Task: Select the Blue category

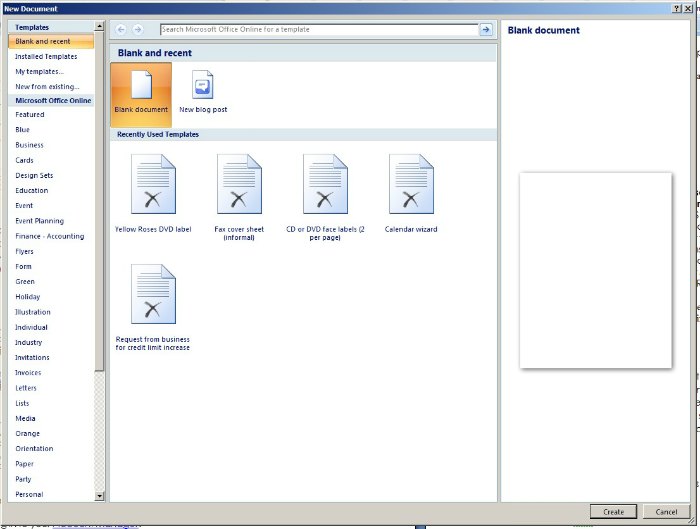Action: 22,129
